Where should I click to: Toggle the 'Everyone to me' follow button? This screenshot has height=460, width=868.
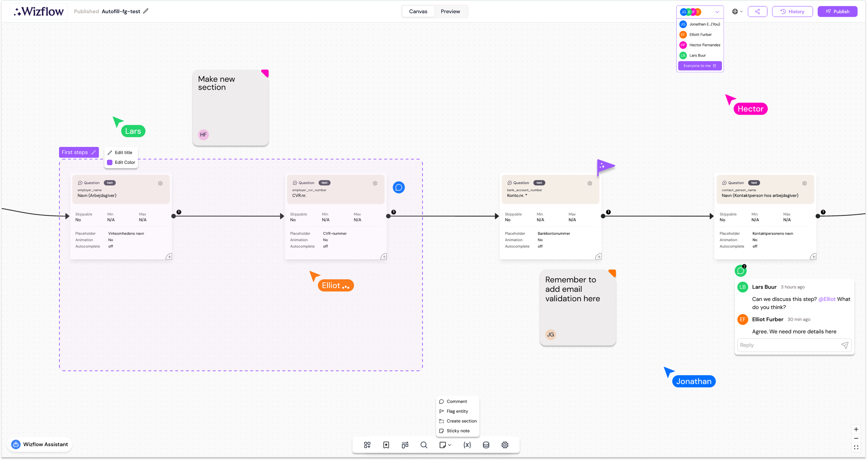pos(700,66)
